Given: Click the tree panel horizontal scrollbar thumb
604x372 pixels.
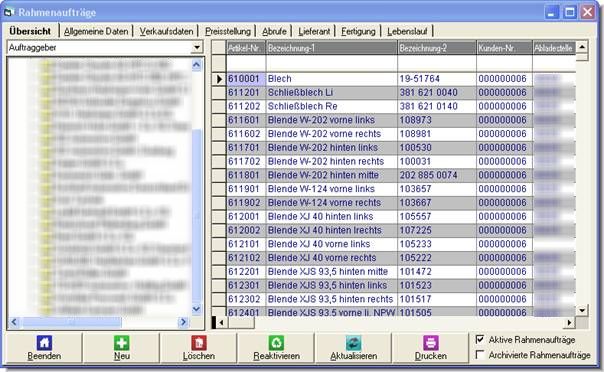Looking at the screenshot, I should click(x=72, y=322).
